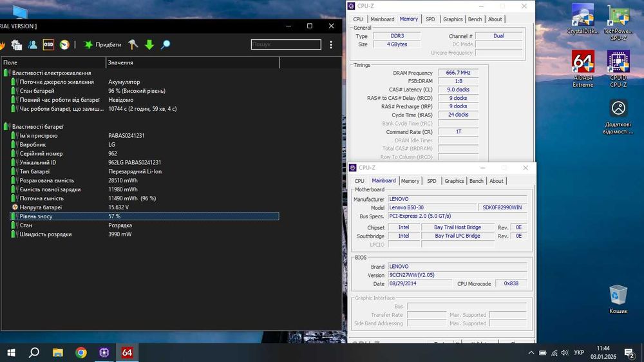
Task: Open Graphics tab in CPU-Z Mainboard window
Action: pyautogui.click(x=454, y=181)
